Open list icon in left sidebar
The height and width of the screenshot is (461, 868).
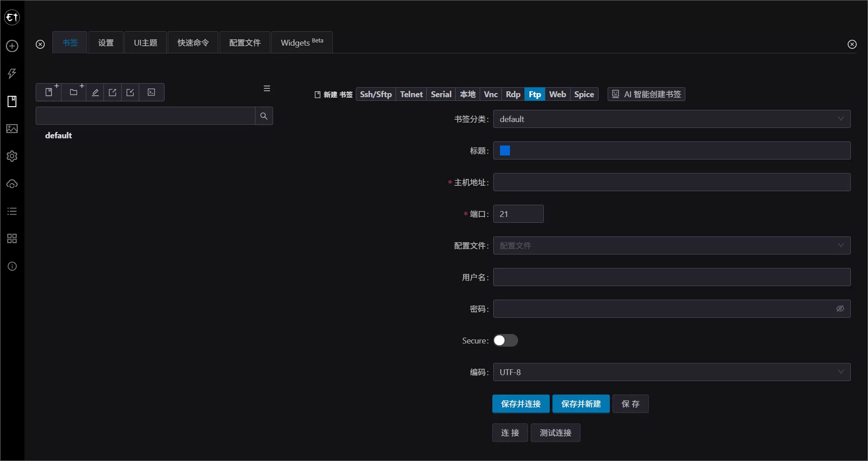tap(12, 212)
